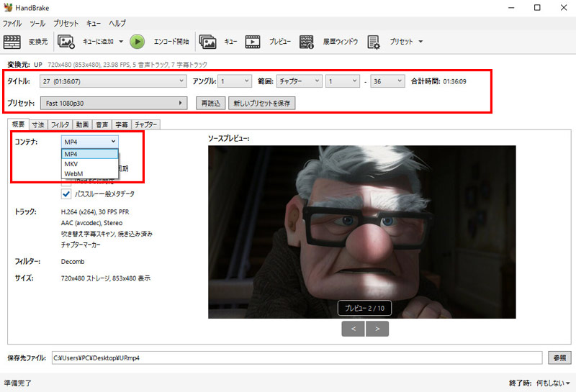576x392 pixels.
Task: Click the 720x480 ストレージ, 853x480 表示 text
Action: (x=106, y=278)
